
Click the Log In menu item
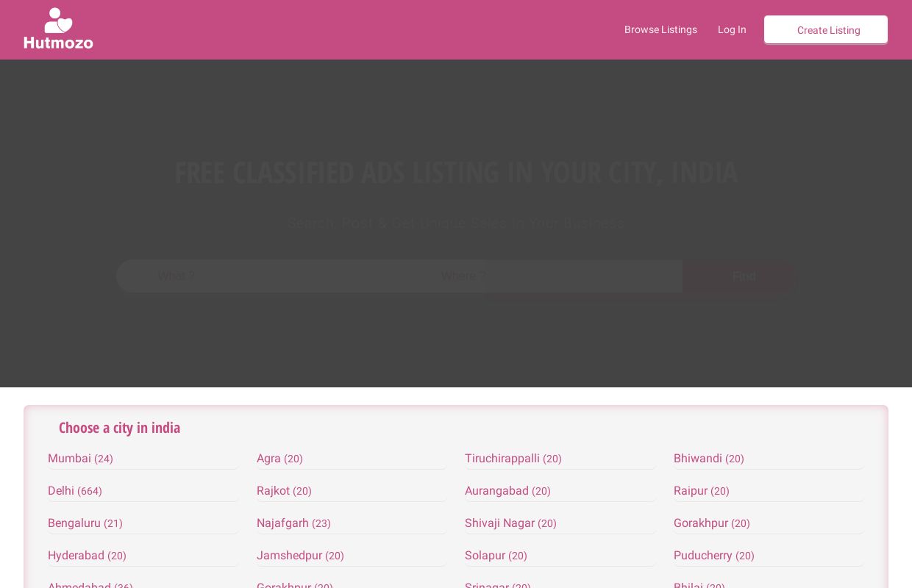(x=732, y=29)
